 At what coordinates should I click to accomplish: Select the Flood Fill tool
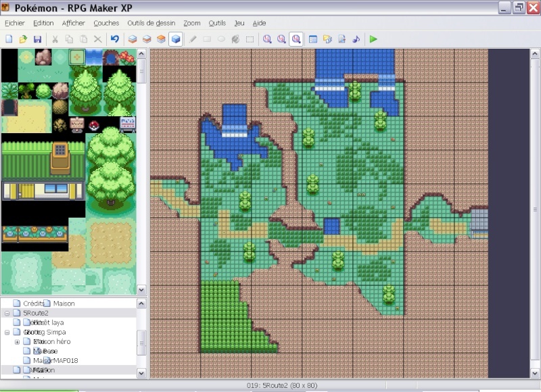tap(235, 39)
